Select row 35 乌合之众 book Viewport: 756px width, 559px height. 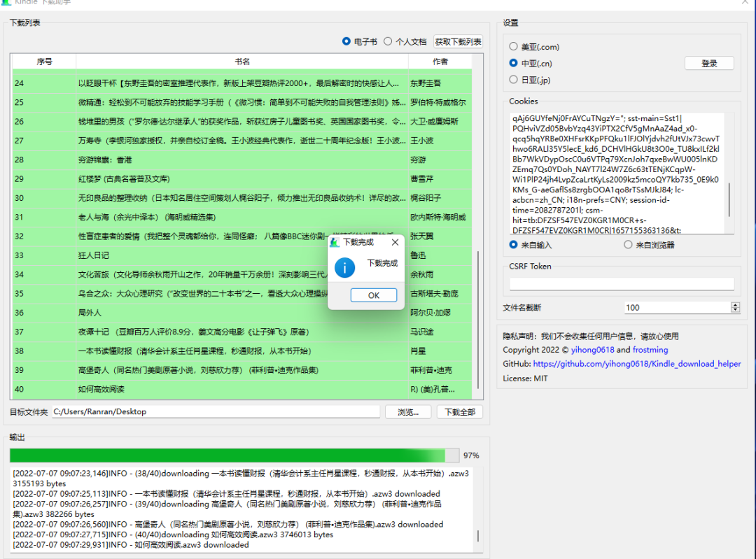point(242,293)
